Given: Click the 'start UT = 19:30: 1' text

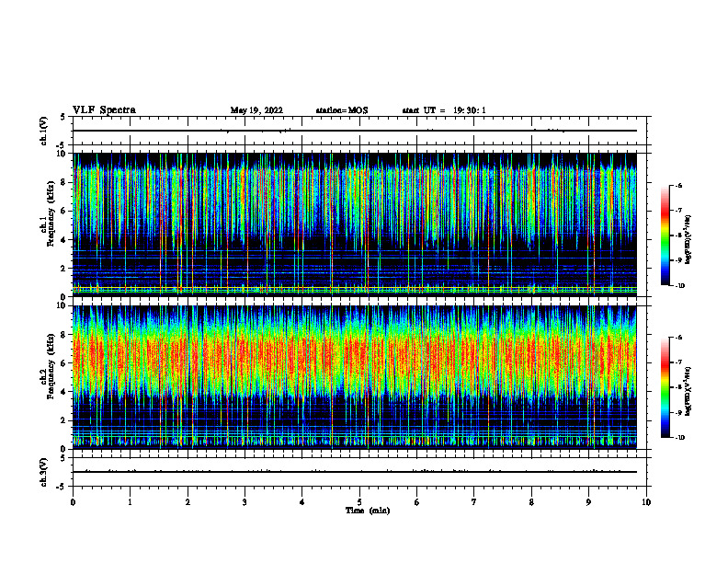Looking at the screenshot, I should click(x=444, y=110).
